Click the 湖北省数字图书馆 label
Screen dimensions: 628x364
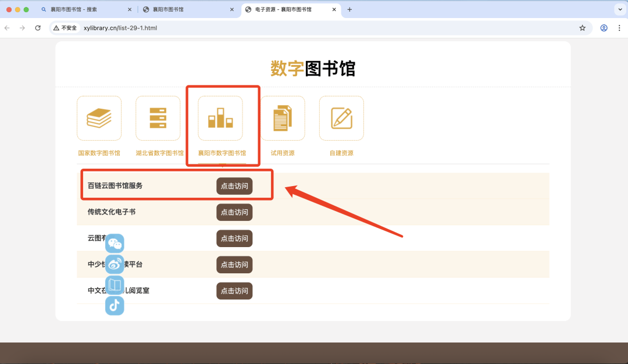pos(159,153)
